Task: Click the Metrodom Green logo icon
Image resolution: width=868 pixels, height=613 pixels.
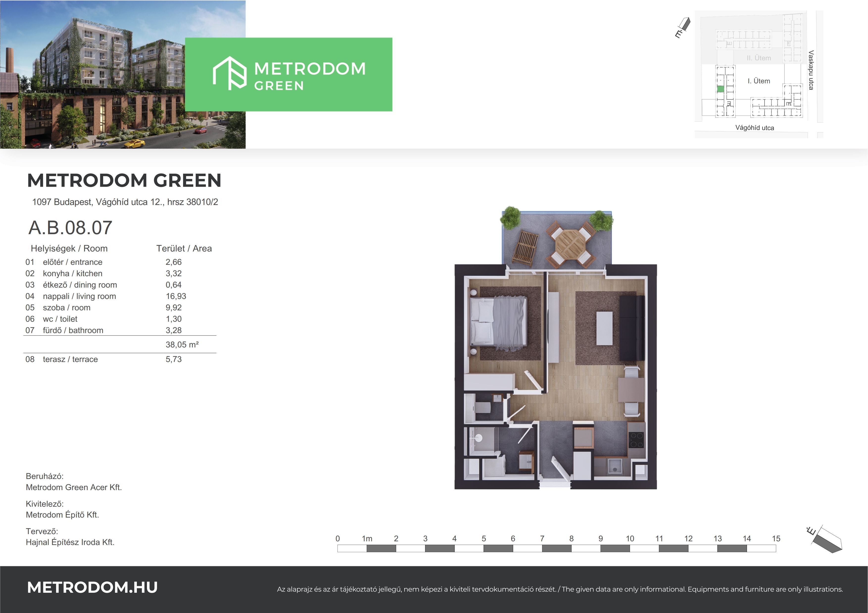Action: click(230, 73)
